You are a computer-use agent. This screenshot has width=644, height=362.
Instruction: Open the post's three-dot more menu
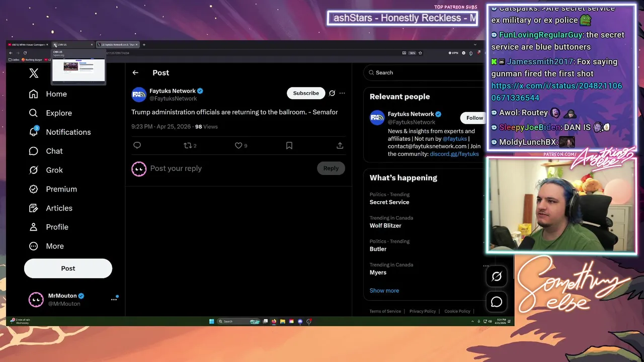click(342, 93)
